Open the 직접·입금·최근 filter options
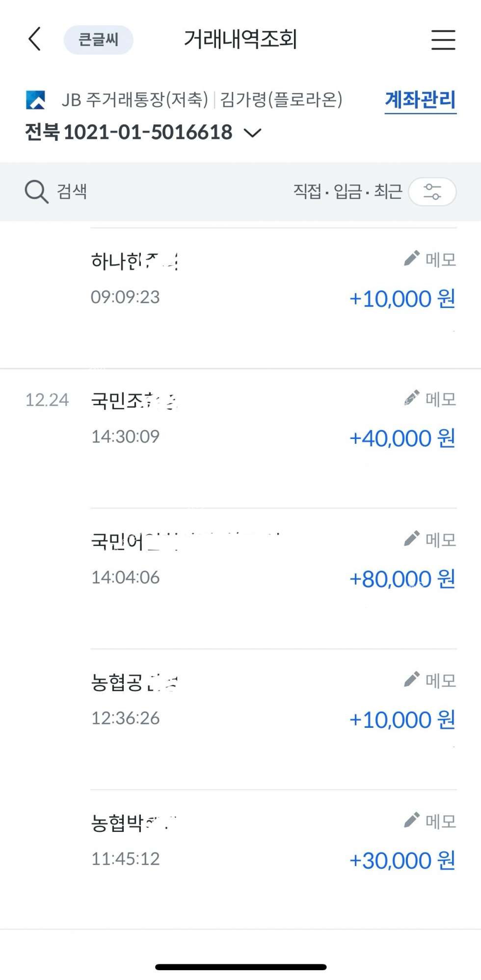This screenshot has width=481, height=980. 347,191
